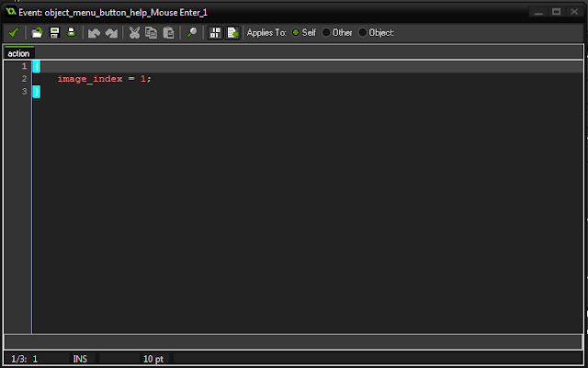Viewport: 588px width, 368px height.
Task: Switch to the action tab
Action: point(18,53)
